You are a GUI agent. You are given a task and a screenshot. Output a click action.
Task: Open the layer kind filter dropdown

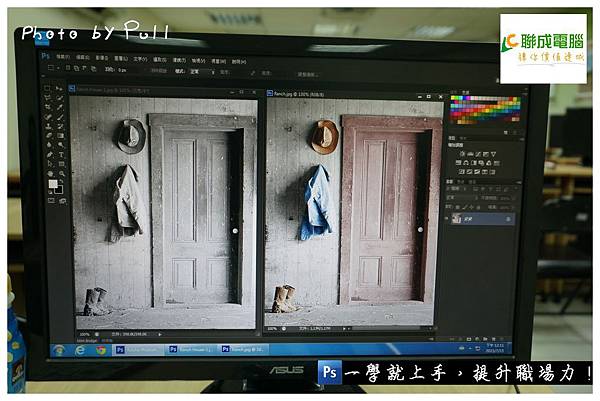tap(457, 189)
